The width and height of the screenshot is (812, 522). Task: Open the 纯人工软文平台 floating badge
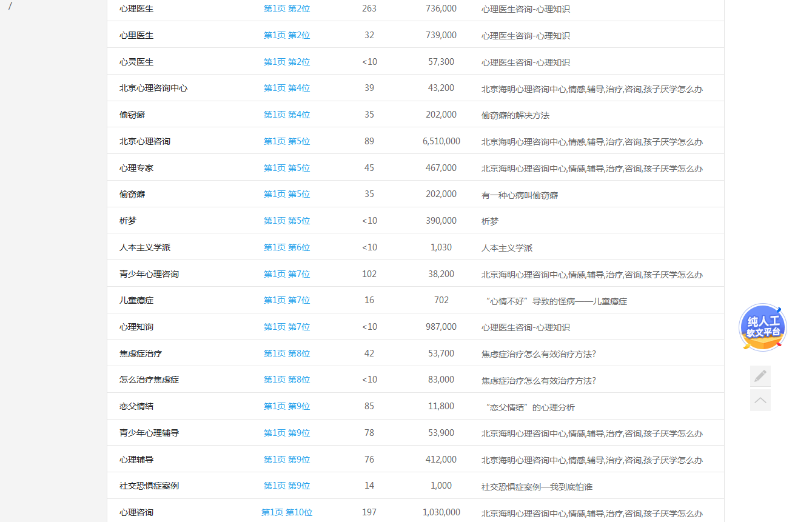(762, 327)
